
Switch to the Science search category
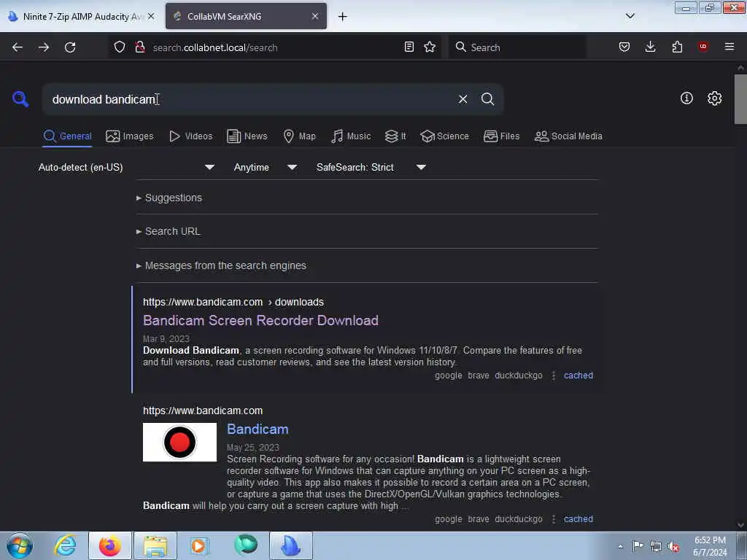tap(444, 136)
